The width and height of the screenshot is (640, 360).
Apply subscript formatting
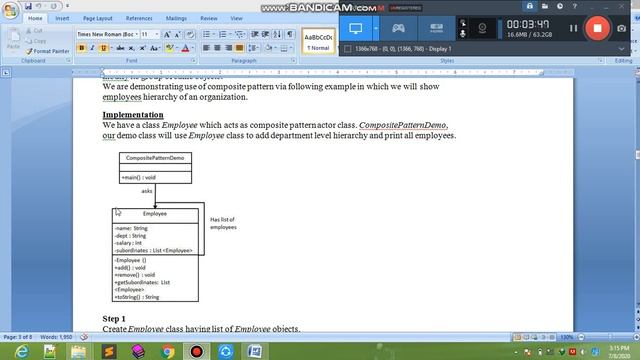(131, 48)
